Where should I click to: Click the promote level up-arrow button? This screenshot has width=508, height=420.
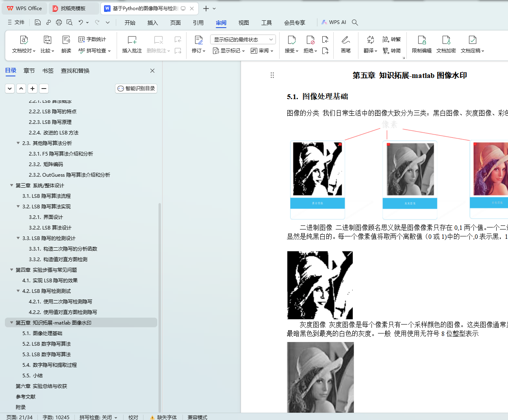(x=21, y=89)
